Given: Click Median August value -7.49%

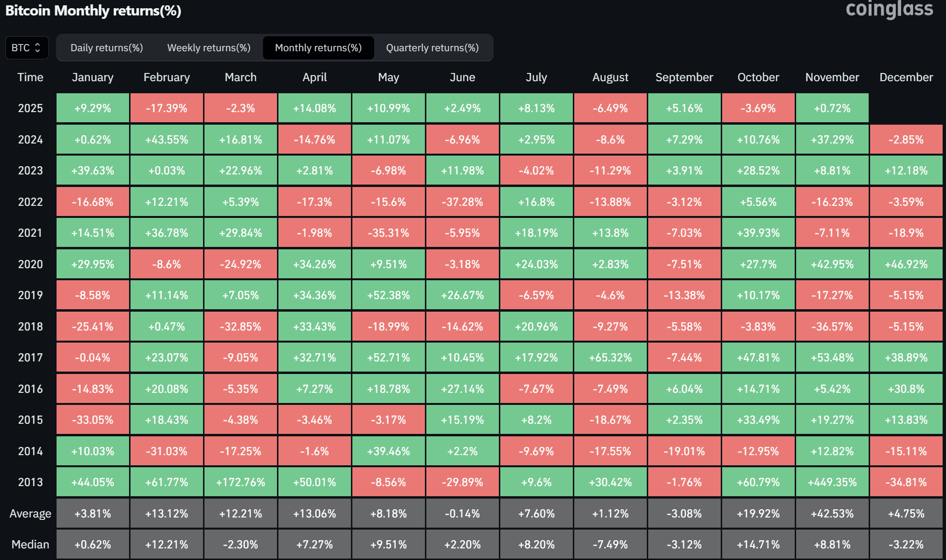Looking at the screenshot, I should [610, 545].
